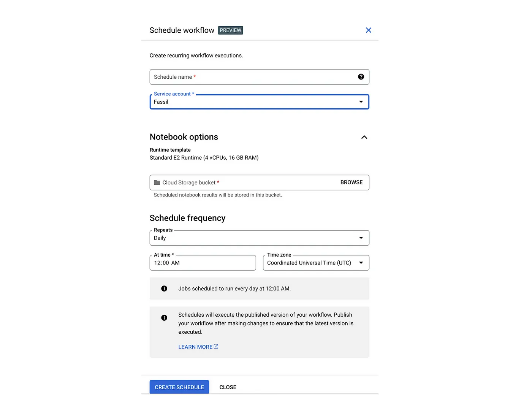The height and width of the screenshot is (409, 532).
Task: Click the folder icon in Cloud Storage bucket field
Action: tap(157, 182)
